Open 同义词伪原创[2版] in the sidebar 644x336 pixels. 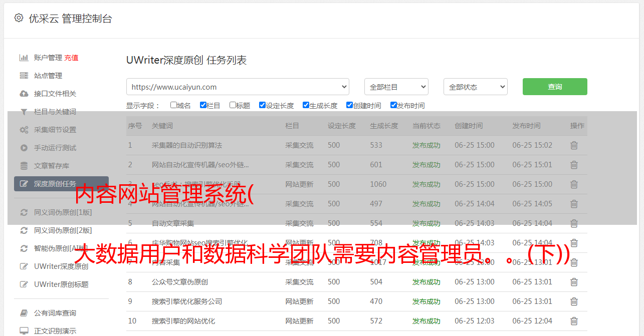63,230
